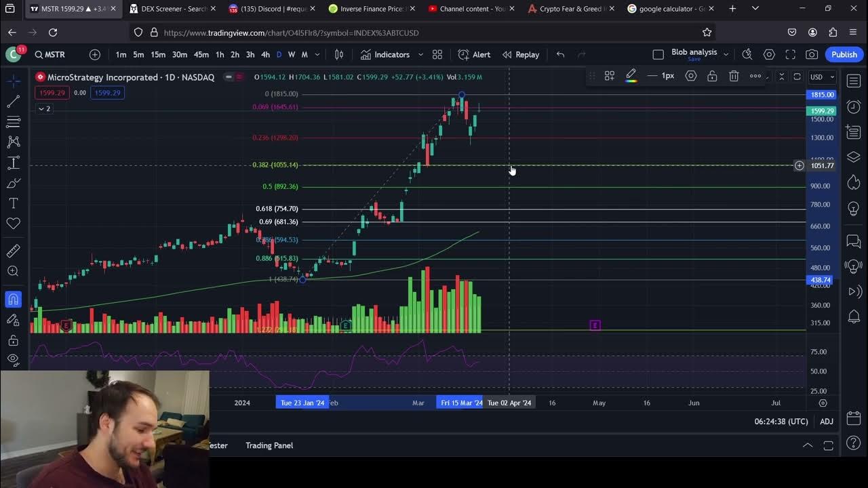This screenshot has width=868, height=488.
Task: Click the purple earnings E marker on timeline
Action: pos(595,325)
